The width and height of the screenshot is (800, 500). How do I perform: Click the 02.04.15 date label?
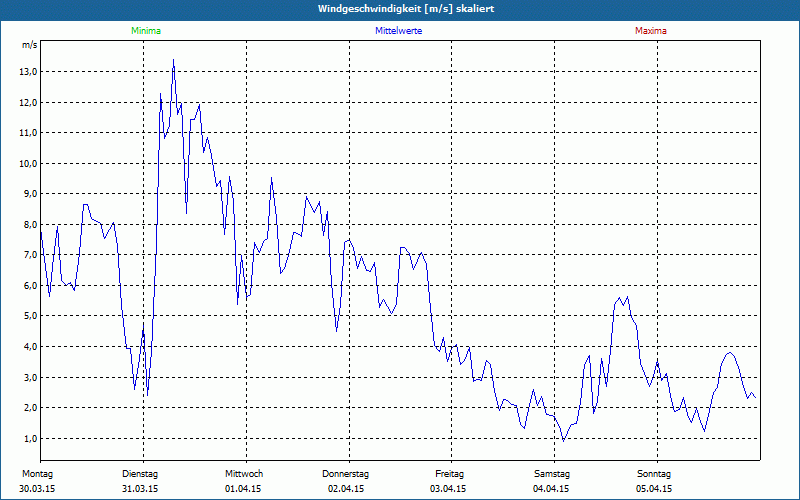(x=346, y=489)
